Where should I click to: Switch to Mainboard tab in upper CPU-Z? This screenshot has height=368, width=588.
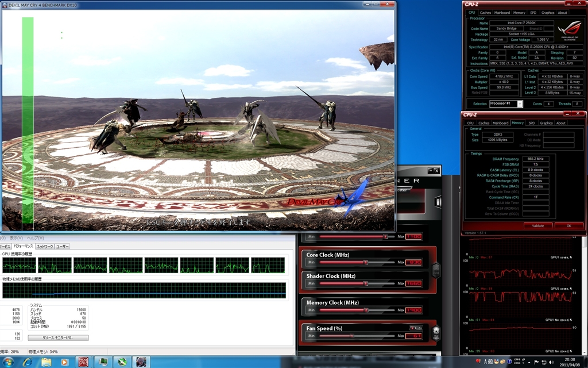tap(502, 13)
